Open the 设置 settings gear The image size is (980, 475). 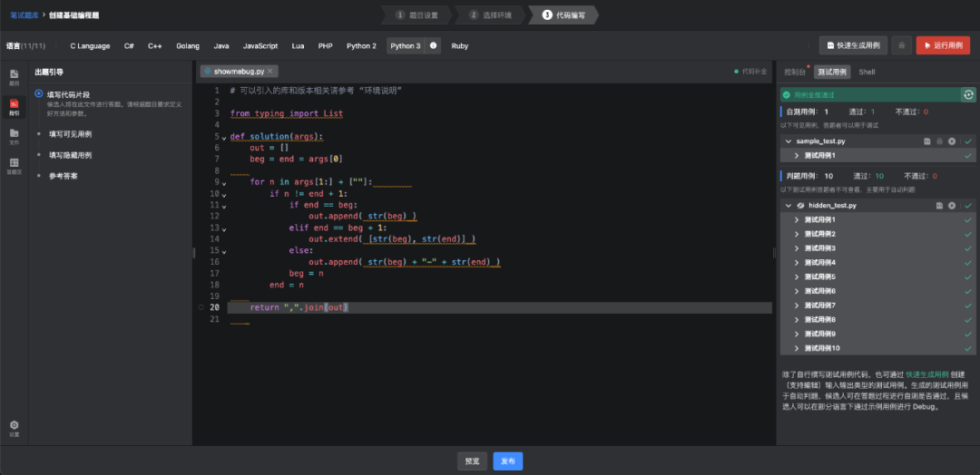(x=14, y=428)
